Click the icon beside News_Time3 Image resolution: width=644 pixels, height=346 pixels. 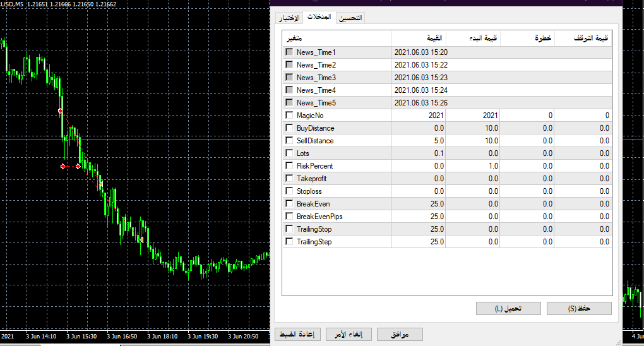coord(290,78)
